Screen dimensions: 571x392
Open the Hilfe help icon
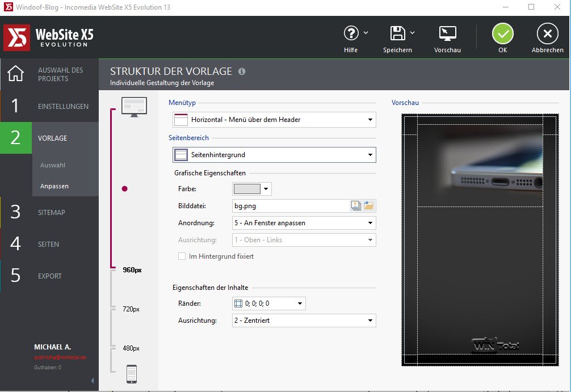pos(351,33)
